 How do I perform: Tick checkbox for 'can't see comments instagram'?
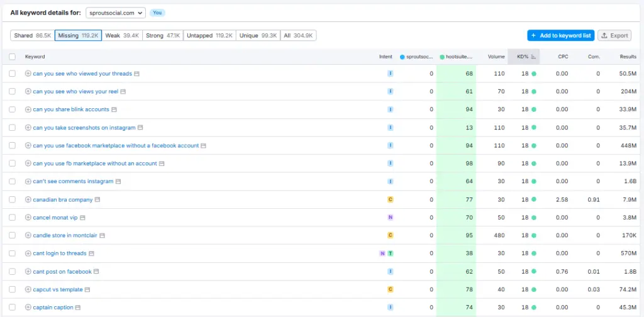(12, 182)
